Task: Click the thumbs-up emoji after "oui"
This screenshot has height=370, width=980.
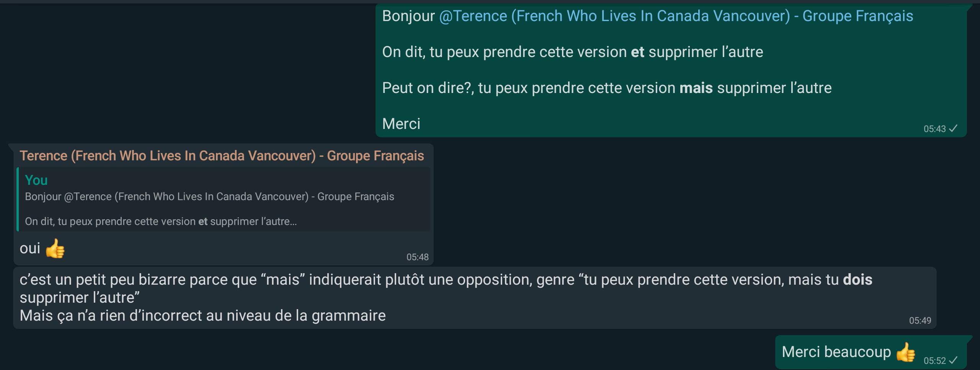Action: point(55,249)
